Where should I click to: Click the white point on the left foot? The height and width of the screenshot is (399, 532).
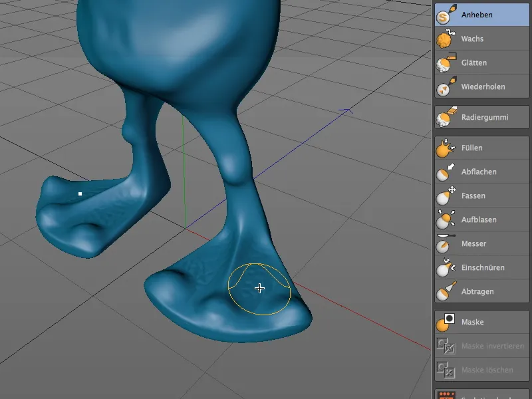[80, 194]
